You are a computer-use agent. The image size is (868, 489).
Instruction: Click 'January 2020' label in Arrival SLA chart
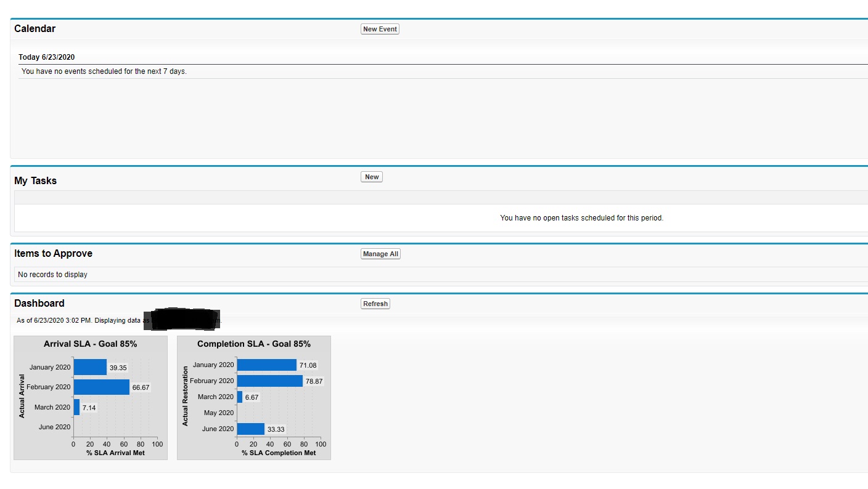(50, 367)
